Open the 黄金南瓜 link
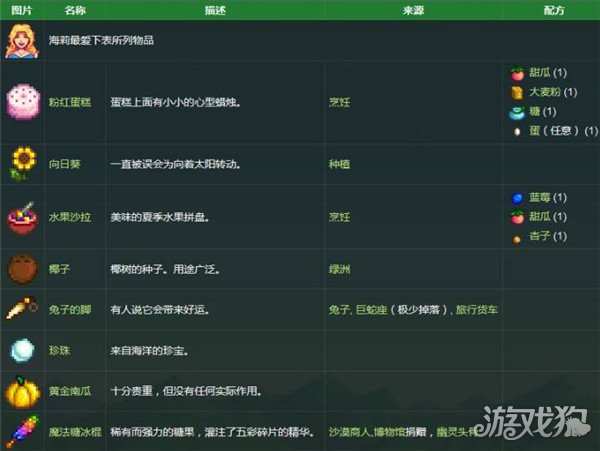The height and width of the screenshot is (451, 600). tap(70, 391)
